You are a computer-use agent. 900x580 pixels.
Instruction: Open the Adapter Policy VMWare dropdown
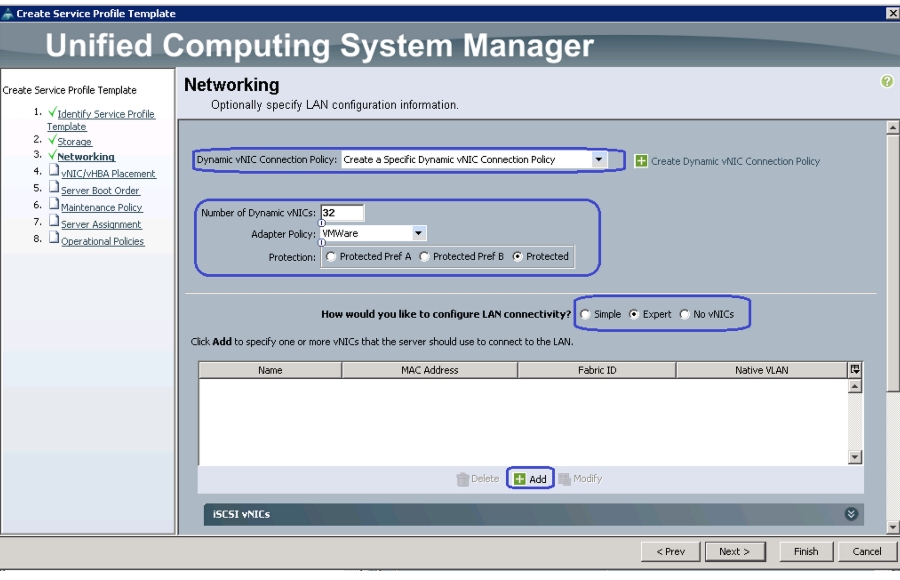click(418, 233)
